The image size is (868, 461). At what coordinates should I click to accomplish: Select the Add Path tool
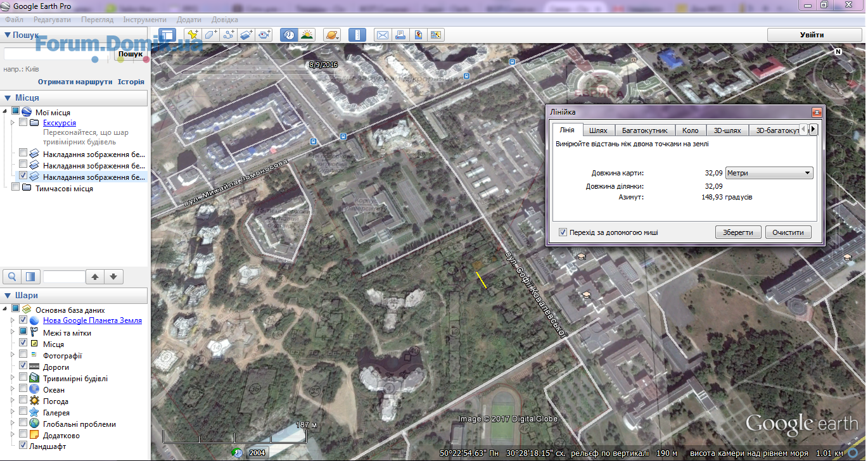[x=229, y=35]
